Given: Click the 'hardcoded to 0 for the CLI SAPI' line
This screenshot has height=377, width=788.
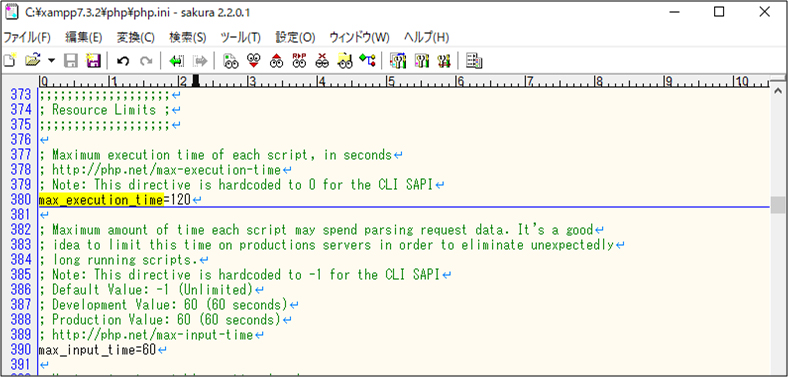Looking at the screenshot, I should 236,185.
